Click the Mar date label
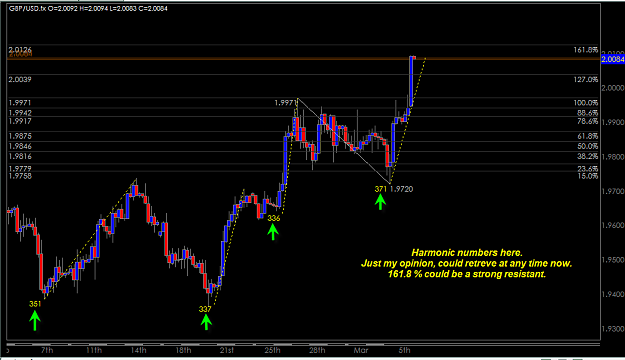Image resolution: width=625 pixels, height=360 pixels. coord(361,350)
